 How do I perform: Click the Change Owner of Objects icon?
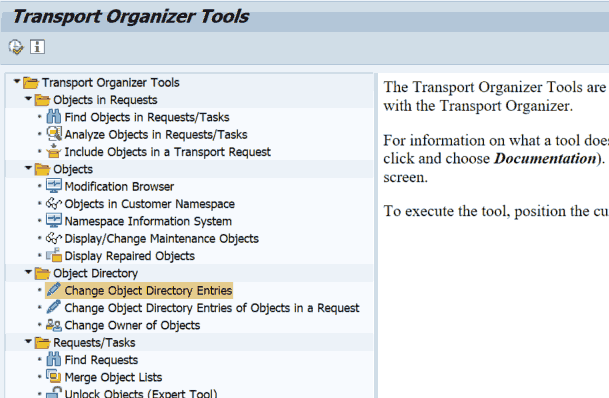54,325
